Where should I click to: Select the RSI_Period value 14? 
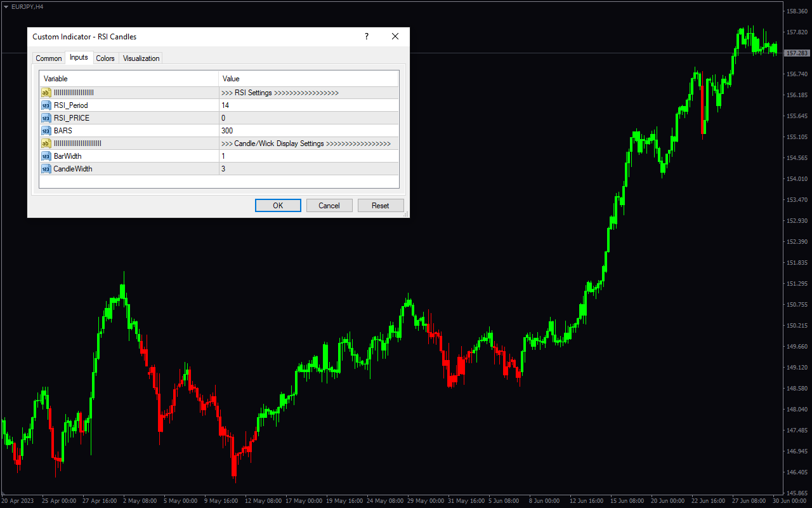tap(309, 105)
